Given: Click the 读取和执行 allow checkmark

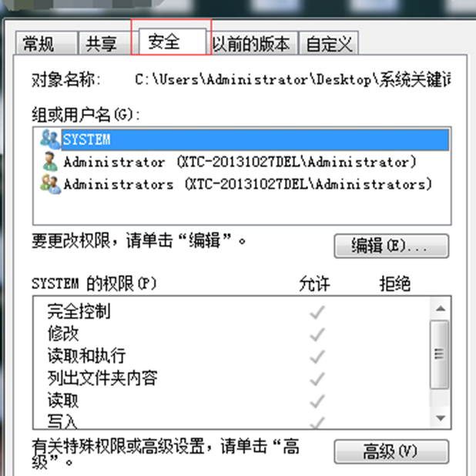Looking at the screenshot, I should point(317,357).
